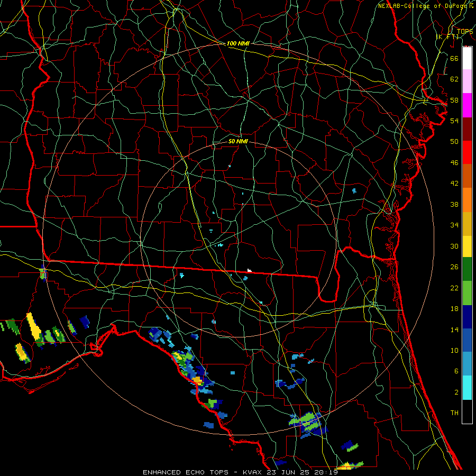Click the legend value 50
This screenshot has width=476, height=476.
point(454,142)
